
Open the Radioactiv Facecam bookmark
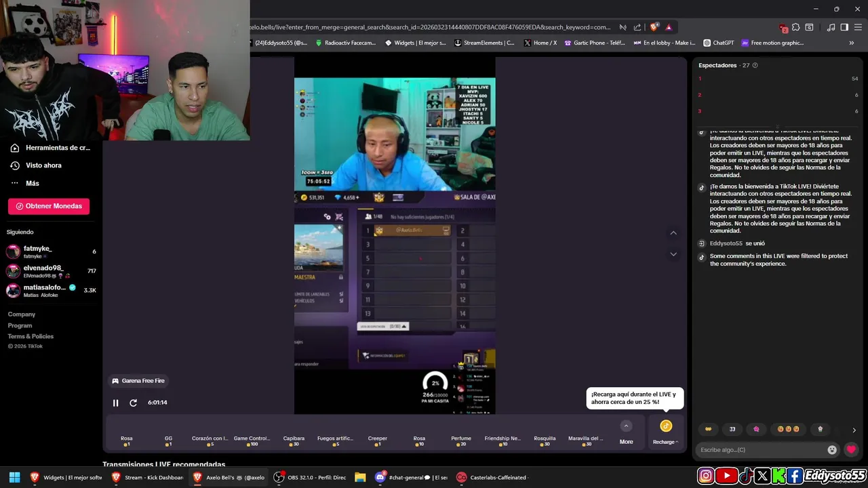[x=345, y=43]
